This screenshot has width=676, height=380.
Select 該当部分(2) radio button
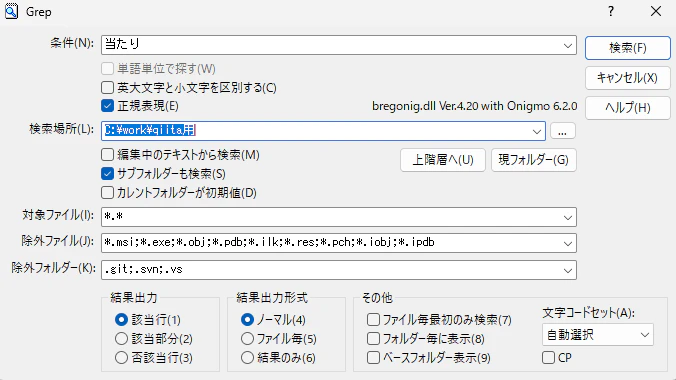tap(122, 339)
